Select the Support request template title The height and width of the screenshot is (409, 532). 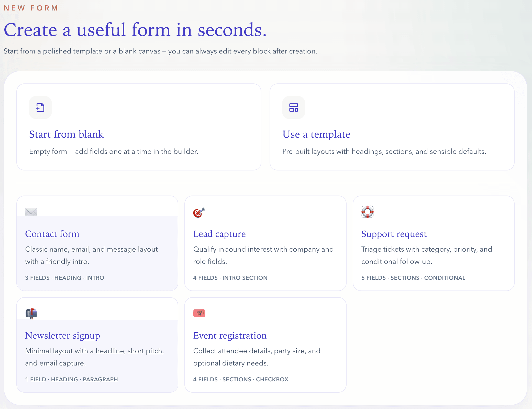click(x=394, y=234)
